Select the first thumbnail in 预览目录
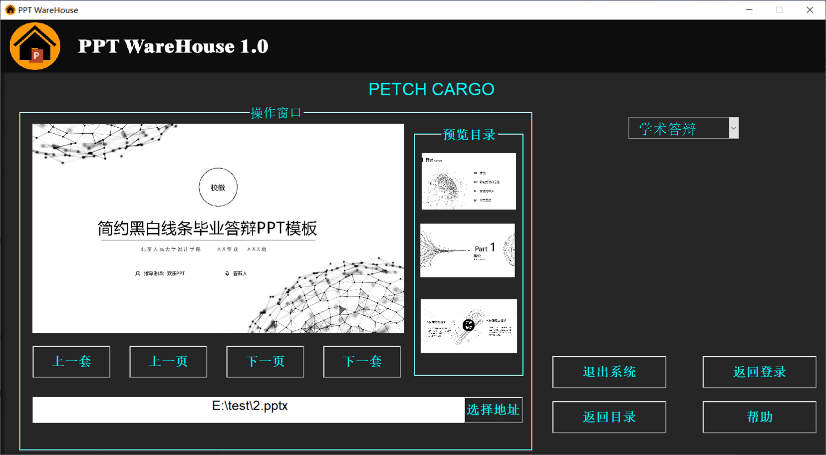 [x=468, y=181]
